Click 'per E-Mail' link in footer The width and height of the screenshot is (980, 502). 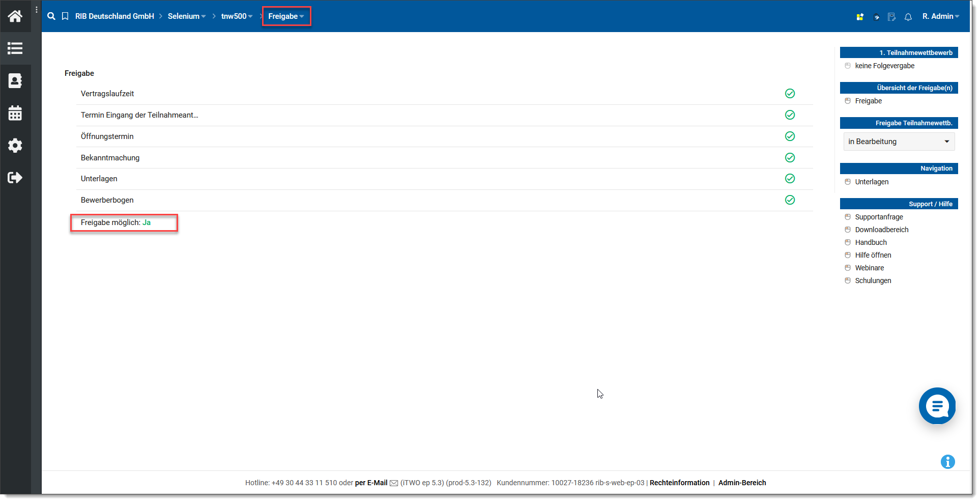(371, 483)
